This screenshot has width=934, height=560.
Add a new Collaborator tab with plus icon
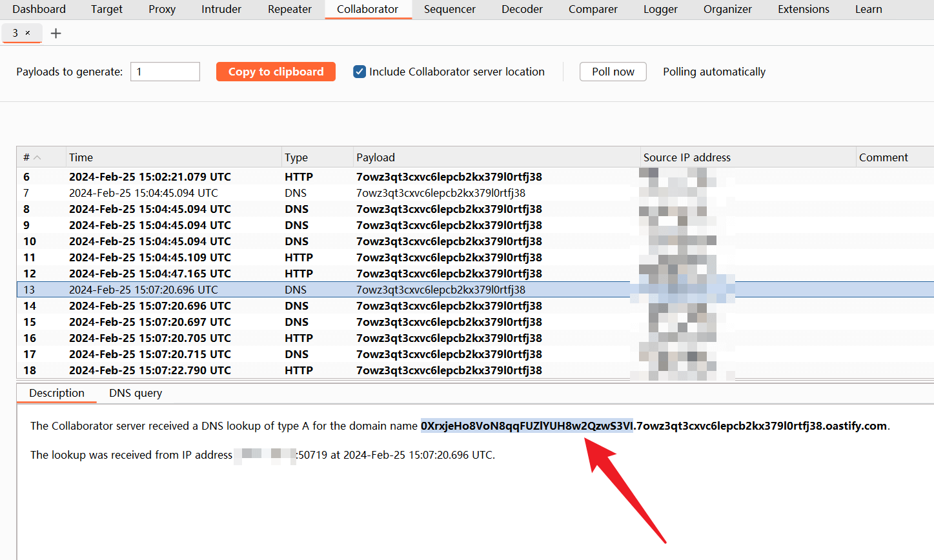point(56,34)
